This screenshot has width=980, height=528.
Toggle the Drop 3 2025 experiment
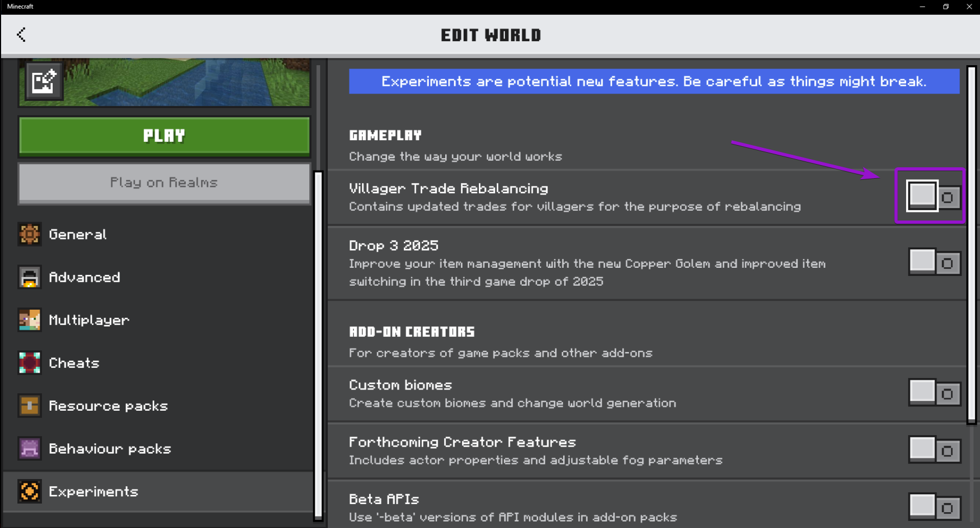click(934, 262)
